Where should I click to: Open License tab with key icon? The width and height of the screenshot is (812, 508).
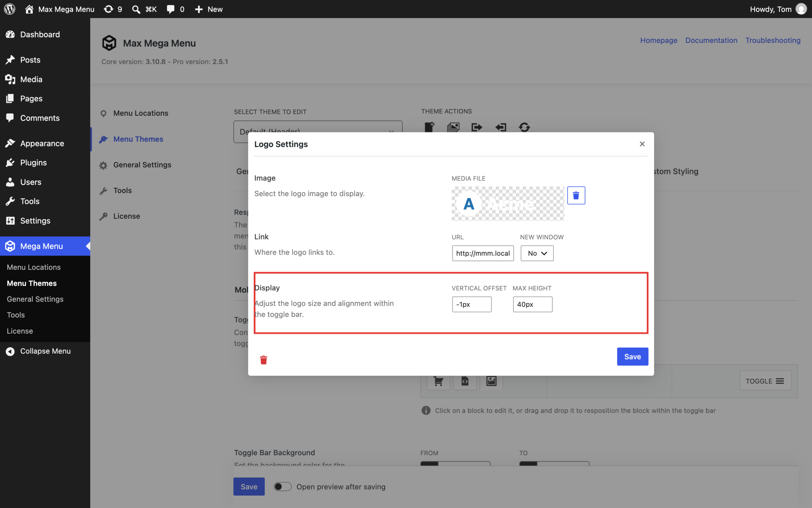pyautogui.click(x=120, y=216)
